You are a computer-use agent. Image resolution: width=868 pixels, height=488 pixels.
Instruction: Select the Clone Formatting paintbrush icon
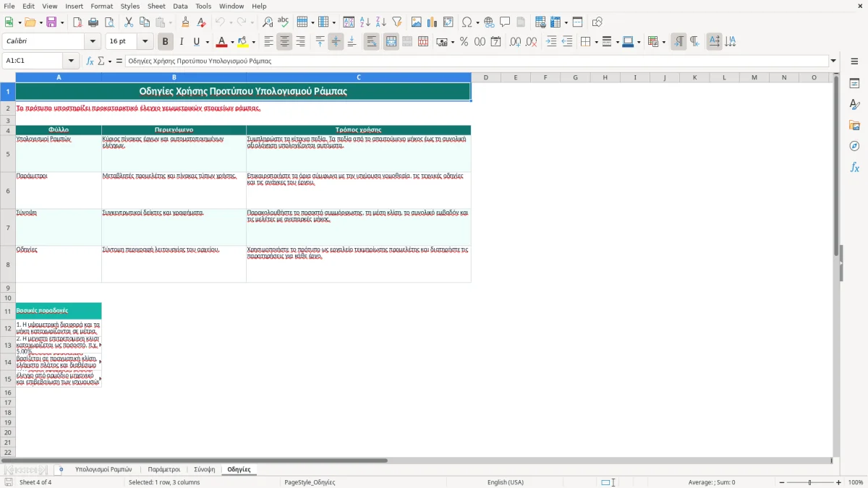click(x=185, y=22)
